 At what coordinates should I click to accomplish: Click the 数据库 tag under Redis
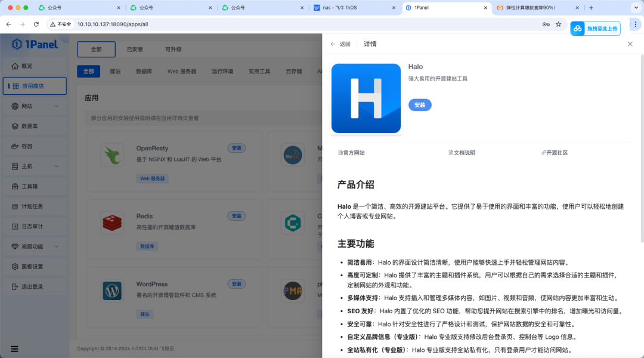pyautogui.click(x=147, y=246)
